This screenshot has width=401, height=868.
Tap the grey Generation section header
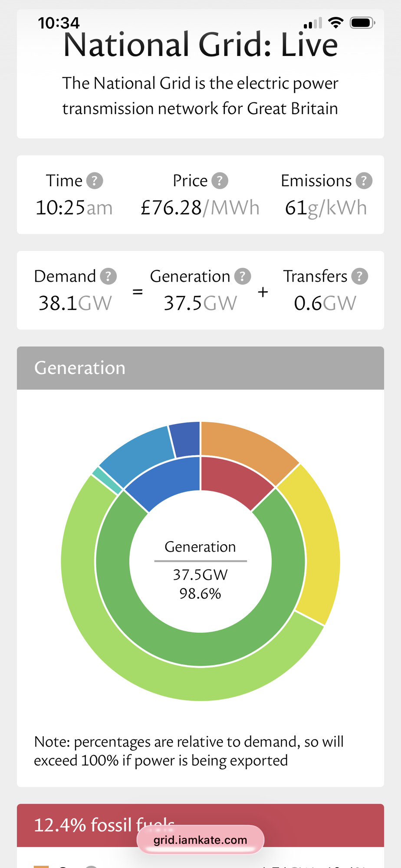200,368
